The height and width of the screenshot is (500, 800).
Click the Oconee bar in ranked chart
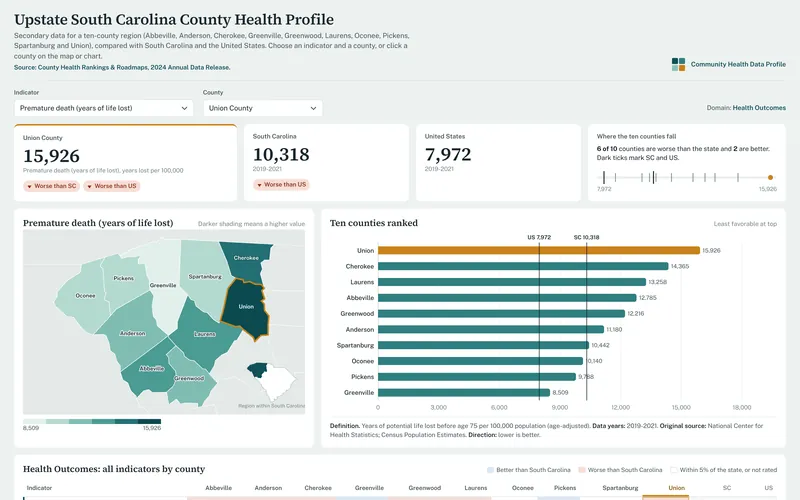(480, 361)
